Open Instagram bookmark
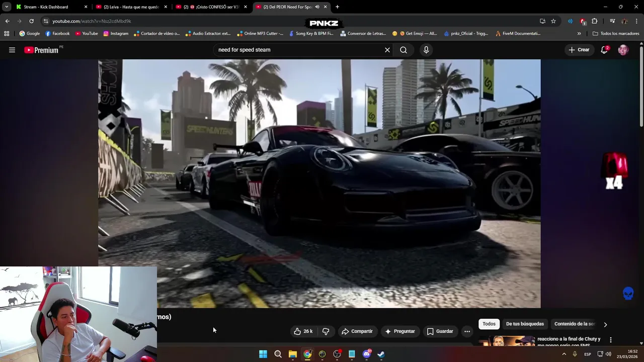 (x=116, y=34)
